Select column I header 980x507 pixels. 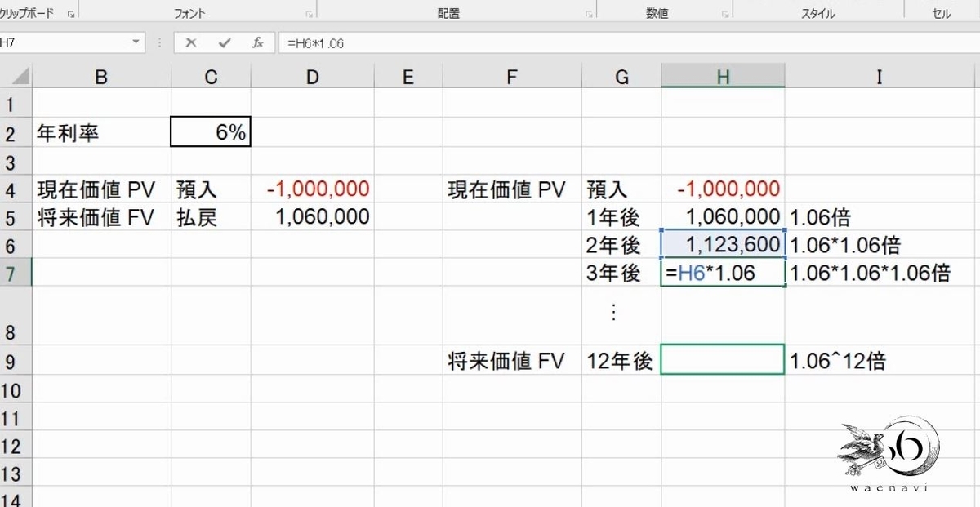(880, 77)
